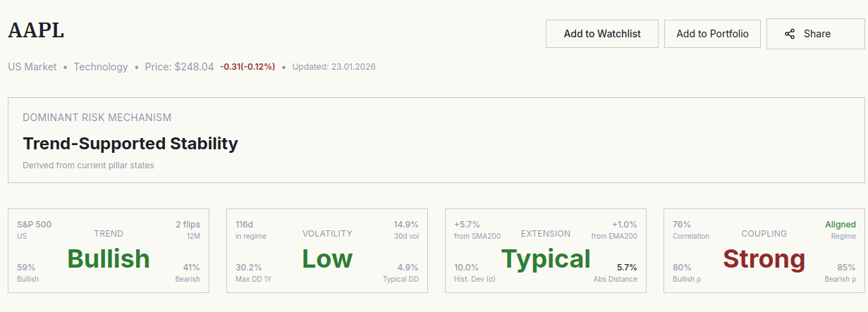Open the Dominant Risk Mechanism panel
This screenshot has width=868, height=312.
pos(436,140)
